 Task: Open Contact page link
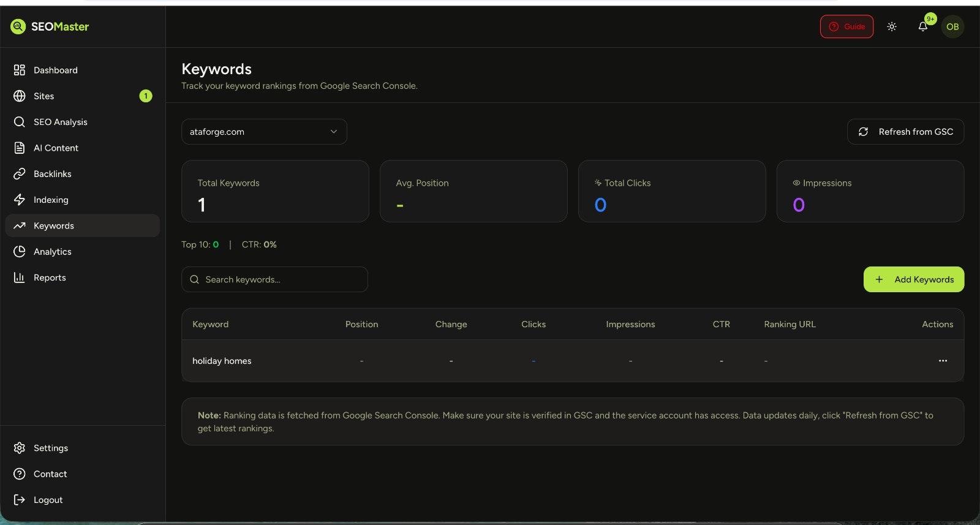click(x=83, y=474)
